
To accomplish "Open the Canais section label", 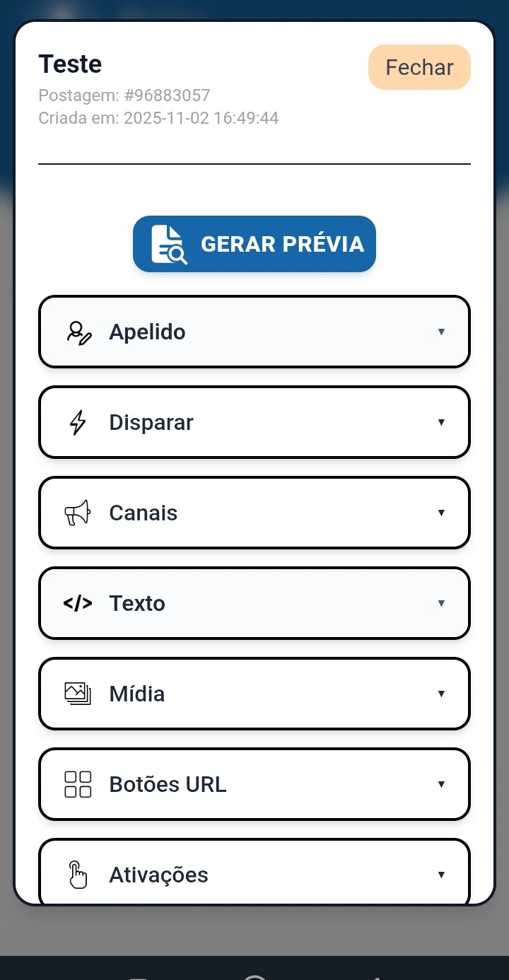I will pos(143,513).
